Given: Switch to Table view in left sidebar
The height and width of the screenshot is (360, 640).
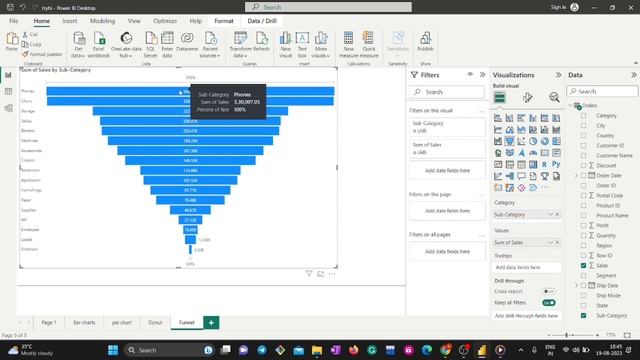Looking at the screenshot, I should [9, 91].
